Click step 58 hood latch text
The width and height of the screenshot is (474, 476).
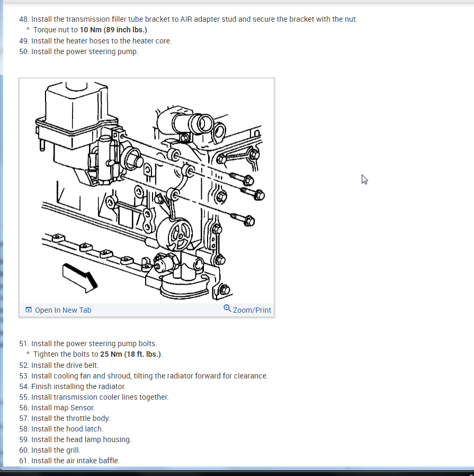[x=61, y=429]
